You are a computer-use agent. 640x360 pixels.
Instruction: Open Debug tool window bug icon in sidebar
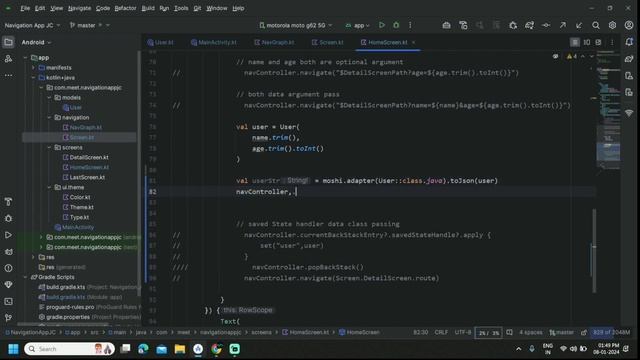click(x=8, y=218)
